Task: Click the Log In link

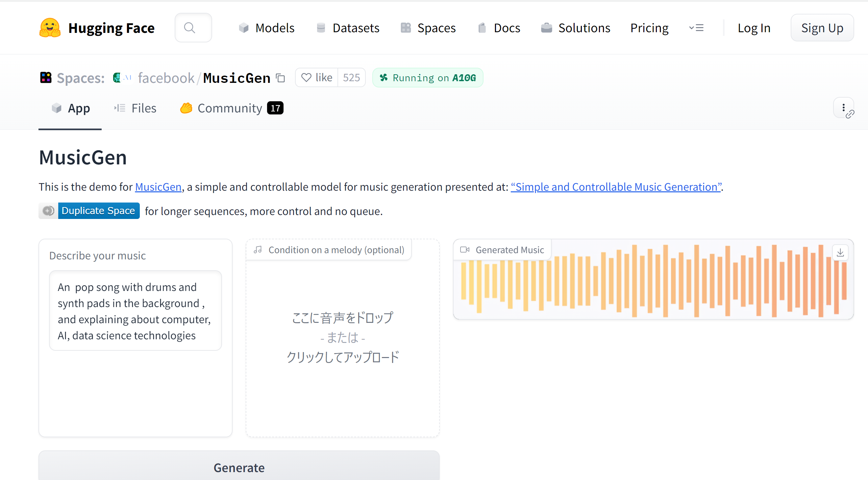Action: 754,28
